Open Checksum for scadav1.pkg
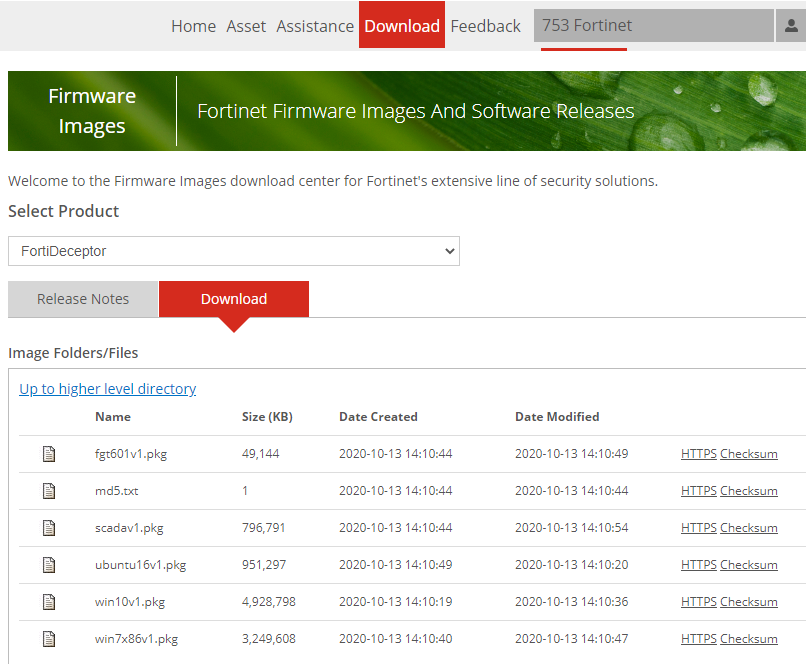Viewport: 806px width, 664px height. point(748,528)
